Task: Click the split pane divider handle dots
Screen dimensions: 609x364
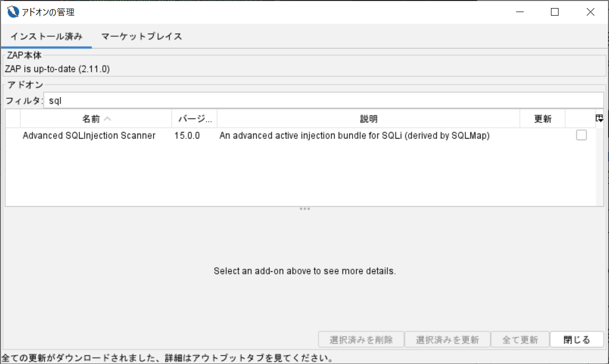Action: 305,208
